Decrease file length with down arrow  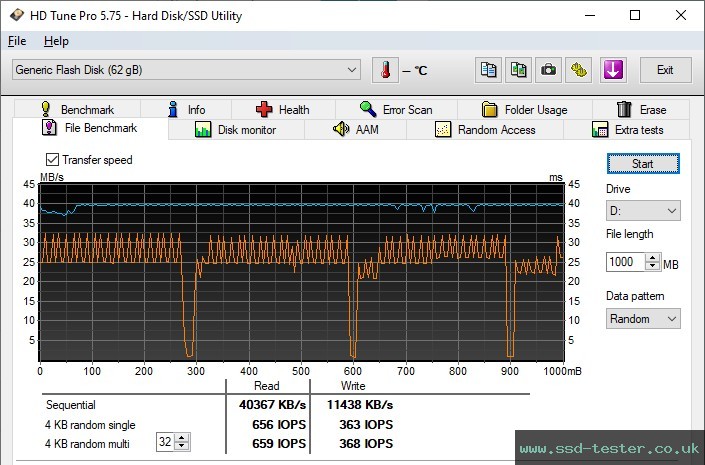click(x=652, y=266)
